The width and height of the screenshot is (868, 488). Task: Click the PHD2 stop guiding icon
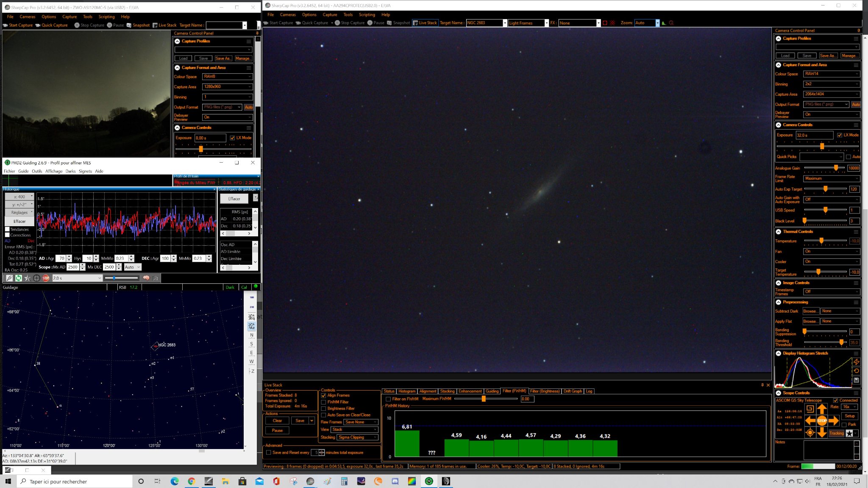pos(46,278)
